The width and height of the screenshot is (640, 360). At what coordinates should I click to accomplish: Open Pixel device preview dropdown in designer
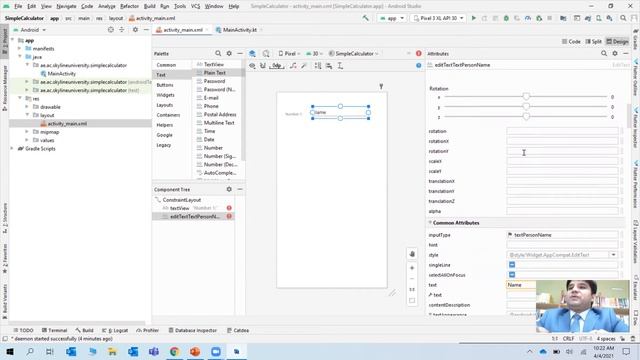coord(289,53)
